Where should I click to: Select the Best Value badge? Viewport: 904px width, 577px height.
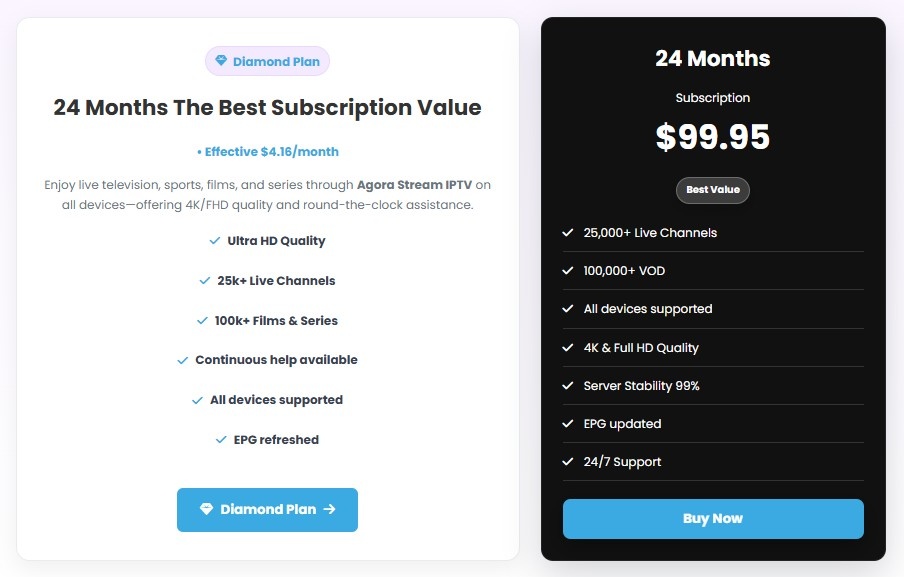[x=712, y=190]
